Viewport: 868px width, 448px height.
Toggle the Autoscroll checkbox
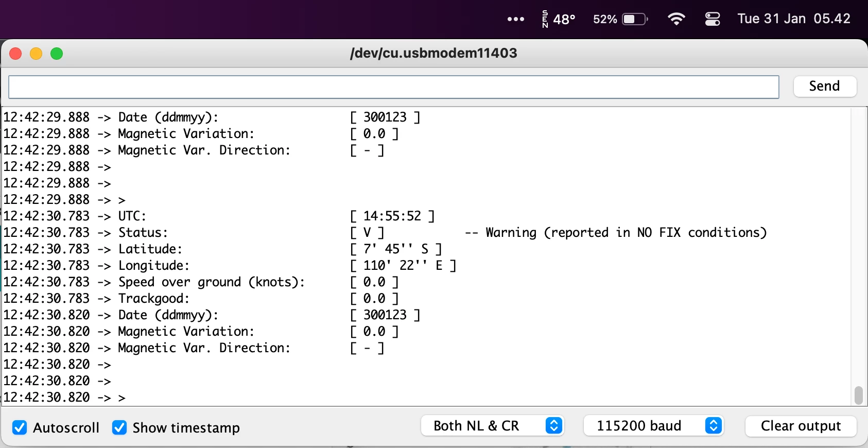[x=20, y=427]
